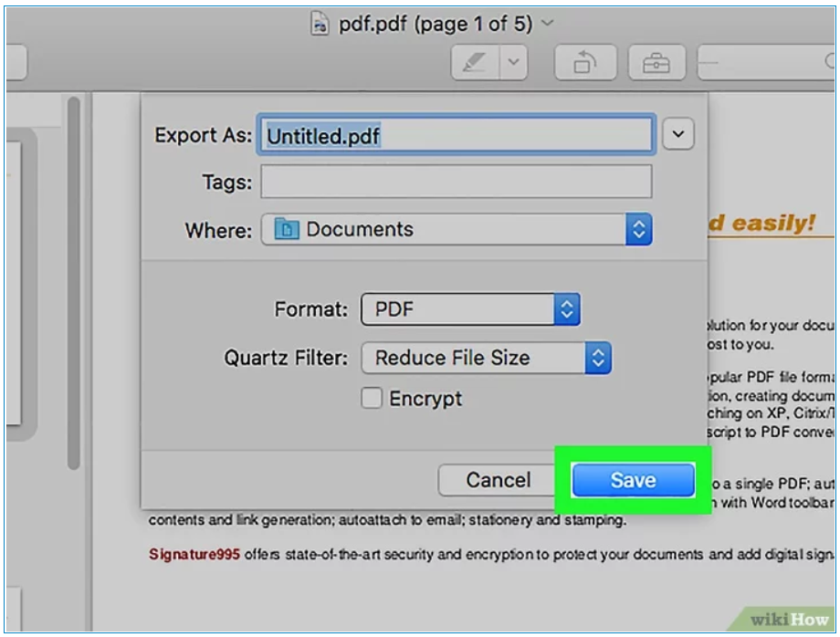Image resolution: width=840 pixels, height=637 pixels.
Task: Click the Export As filename field
Action: (x=457, y=135)
